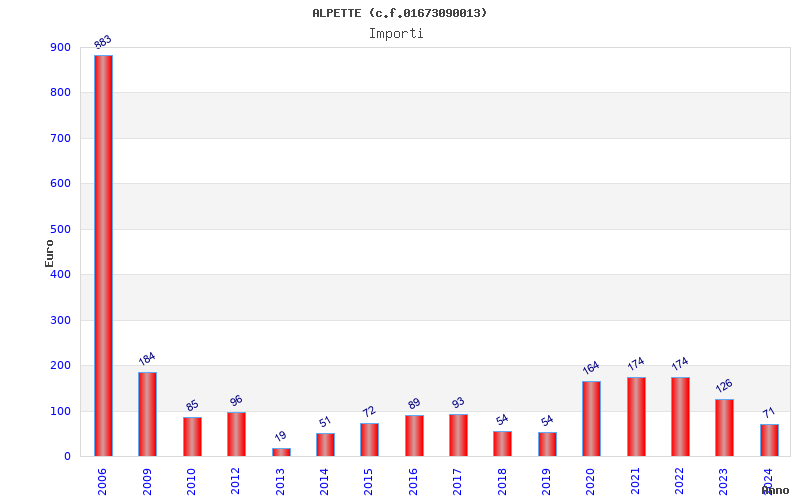Click the value label 164

591,368
